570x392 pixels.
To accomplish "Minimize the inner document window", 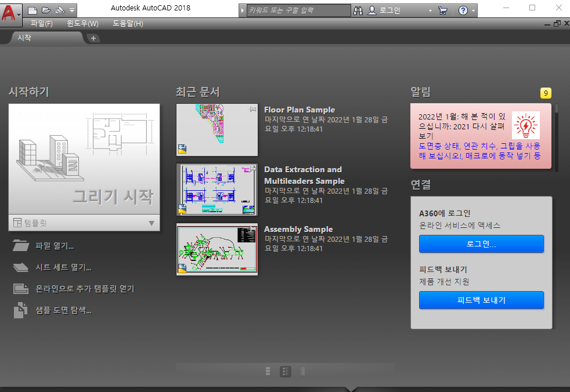I will tap(547, 24).
